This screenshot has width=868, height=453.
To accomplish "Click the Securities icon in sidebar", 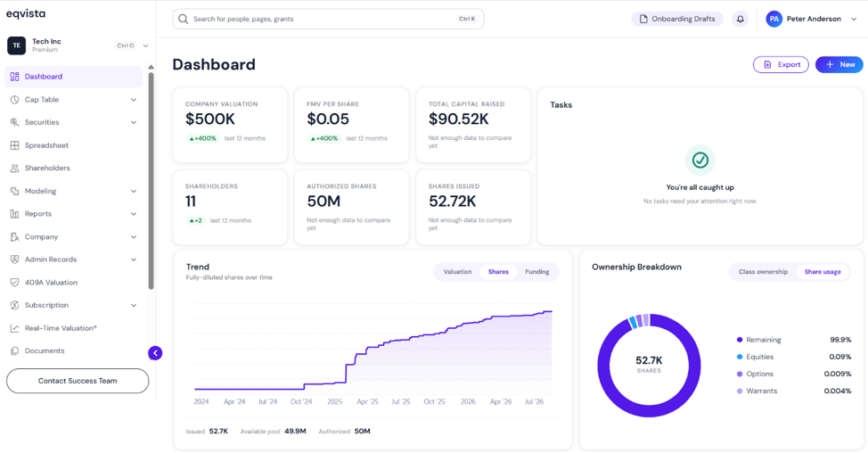I will [x=14, y=122].
